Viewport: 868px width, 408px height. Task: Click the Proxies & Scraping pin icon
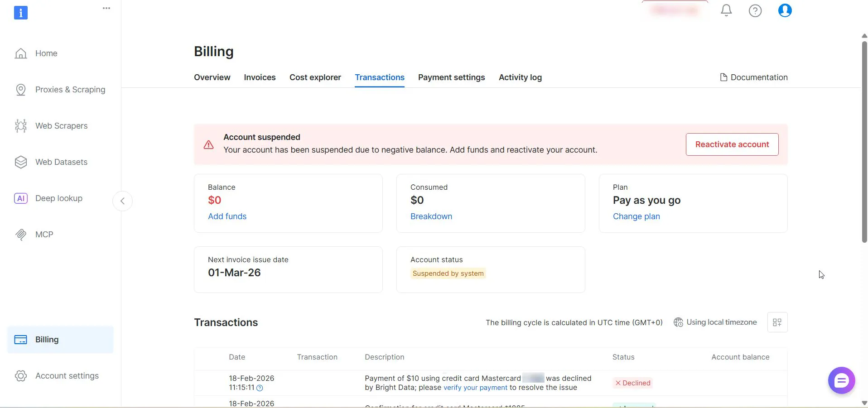[x=21, y=90]
